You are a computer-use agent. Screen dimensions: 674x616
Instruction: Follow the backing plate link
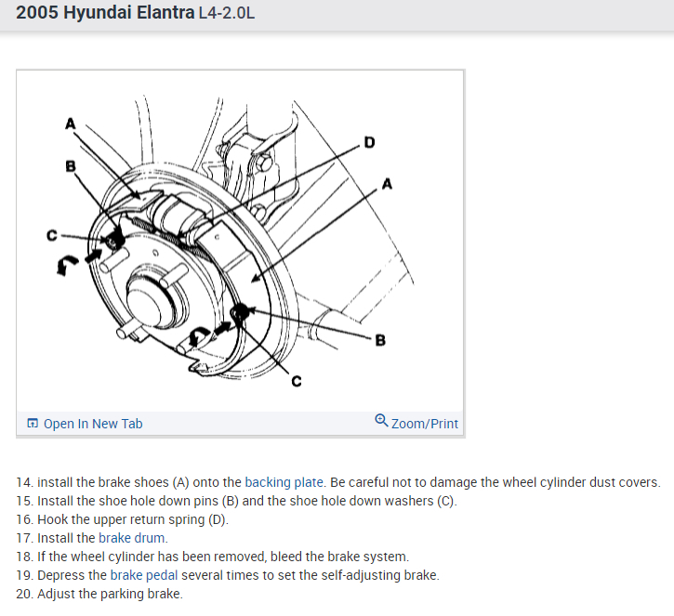tap(284, 482)
